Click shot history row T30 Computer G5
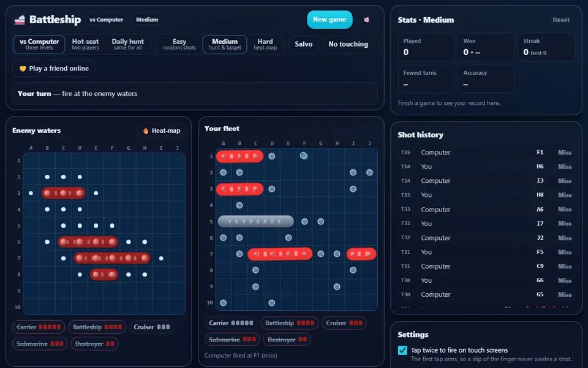588x368 pixels. 486,294
